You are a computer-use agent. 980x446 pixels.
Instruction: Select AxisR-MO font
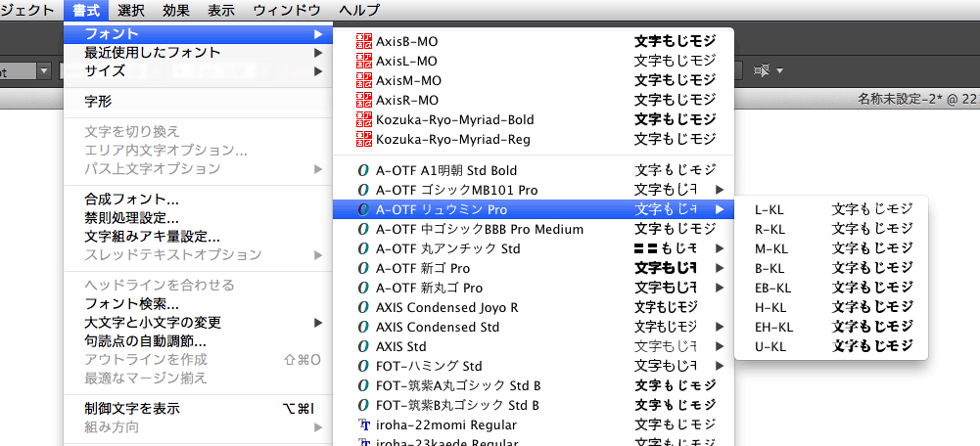pos(534,100)
